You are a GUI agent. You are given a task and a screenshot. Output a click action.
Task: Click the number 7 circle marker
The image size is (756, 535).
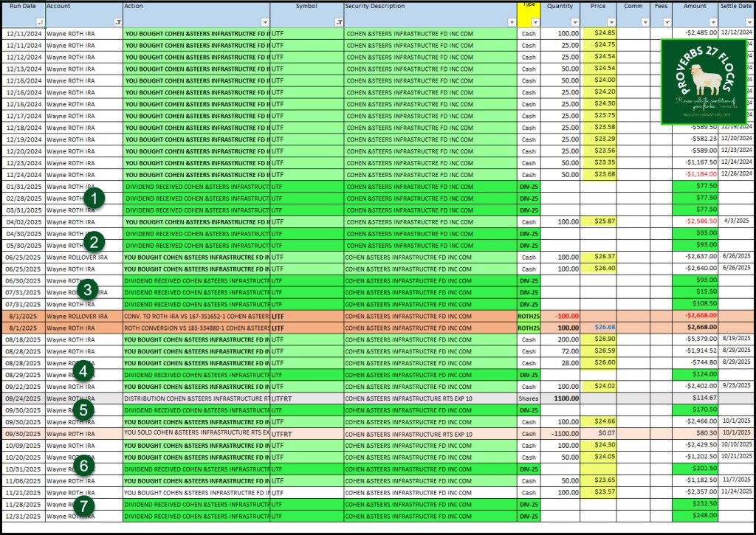[86, 506]
